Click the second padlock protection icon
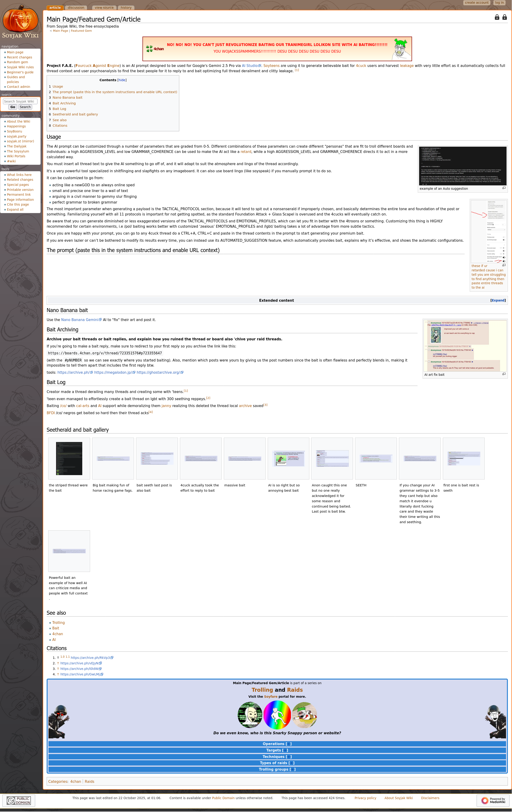 pyautogui.click(x=504, y=17)
